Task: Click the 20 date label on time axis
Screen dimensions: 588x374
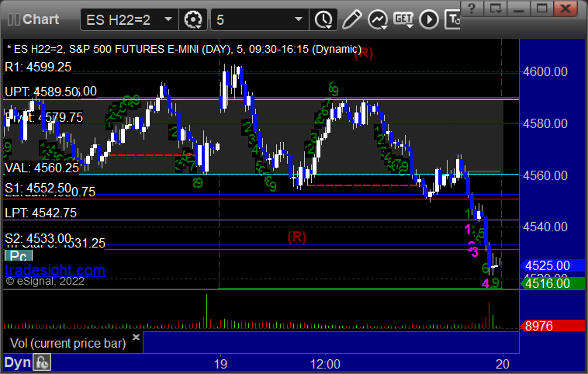Action: tap(503, 364)
